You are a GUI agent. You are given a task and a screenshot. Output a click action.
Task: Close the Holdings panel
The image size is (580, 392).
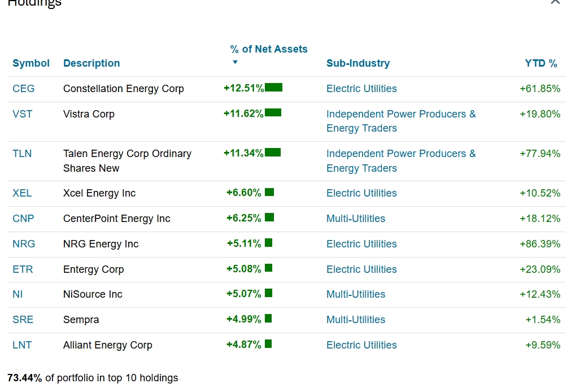point(555,2)
